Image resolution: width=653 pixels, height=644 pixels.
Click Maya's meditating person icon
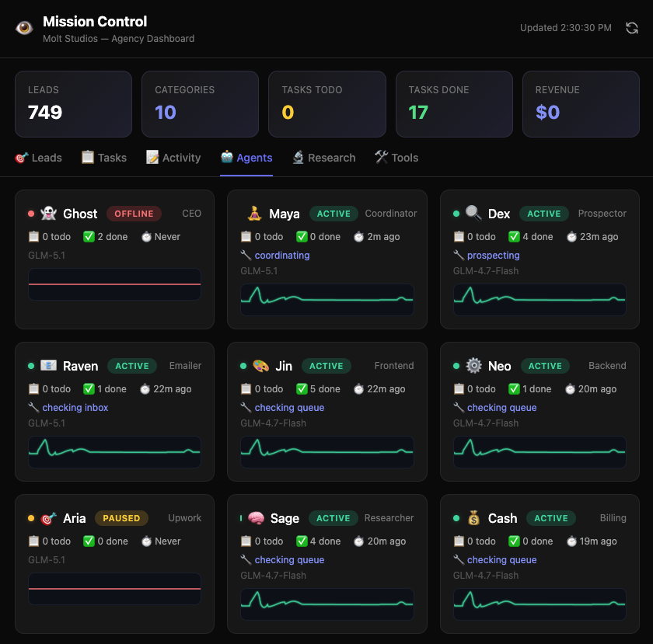[254, 214]
